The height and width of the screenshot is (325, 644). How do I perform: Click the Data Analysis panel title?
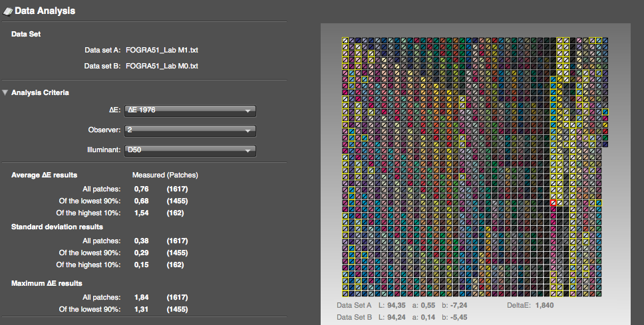pyautogui.click(x=45, y=11)
